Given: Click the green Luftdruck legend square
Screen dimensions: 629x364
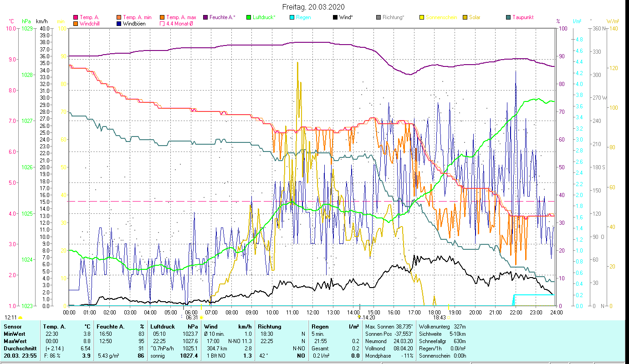Looking at the screenshot, I should click(x=249, y=18).
